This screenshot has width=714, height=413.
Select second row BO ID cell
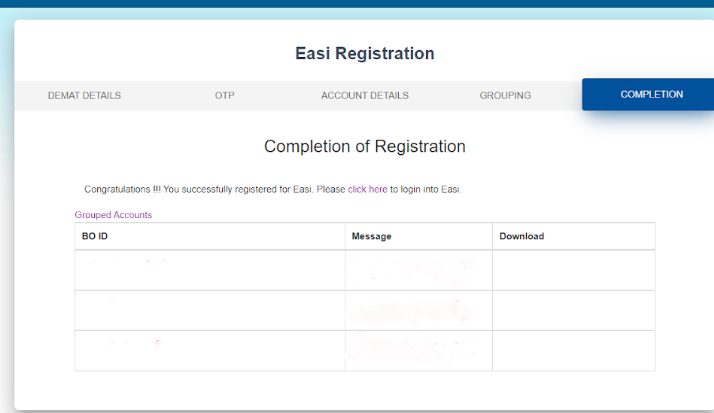point(209,310)
